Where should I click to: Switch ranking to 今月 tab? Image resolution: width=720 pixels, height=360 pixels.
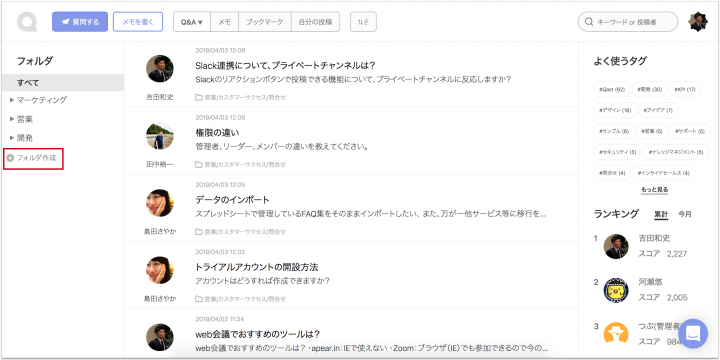(685, 214)
